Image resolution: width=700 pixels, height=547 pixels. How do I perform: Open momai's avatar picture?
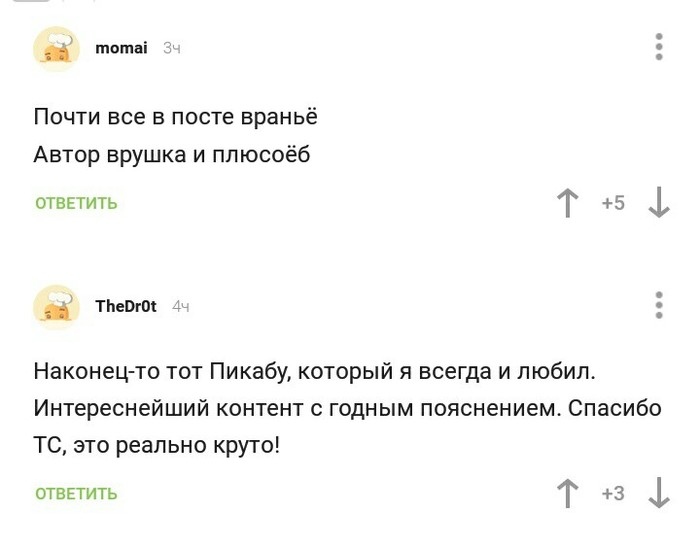point(57,48)
